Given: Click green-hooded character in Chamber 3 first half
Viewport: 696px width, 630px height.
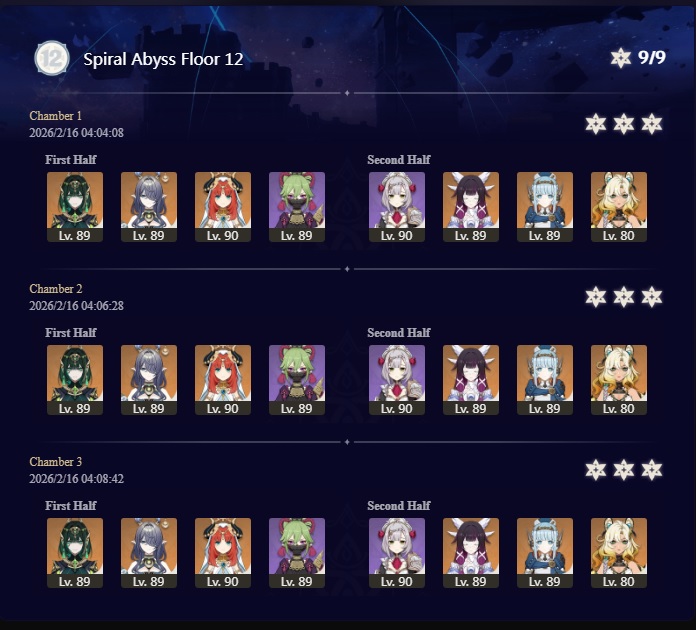Looking at the screenshot, I should (75, 553).
